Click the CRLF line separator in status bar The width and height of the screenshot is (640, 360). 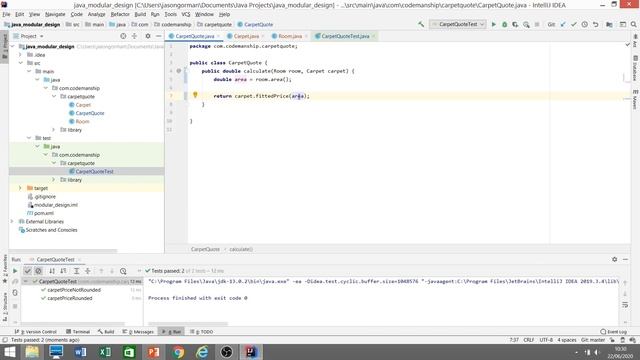pos(529,340)
